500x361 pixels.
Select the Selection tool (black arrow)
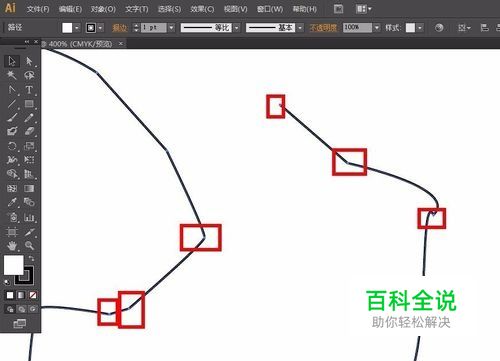click(x=12, y=61)
